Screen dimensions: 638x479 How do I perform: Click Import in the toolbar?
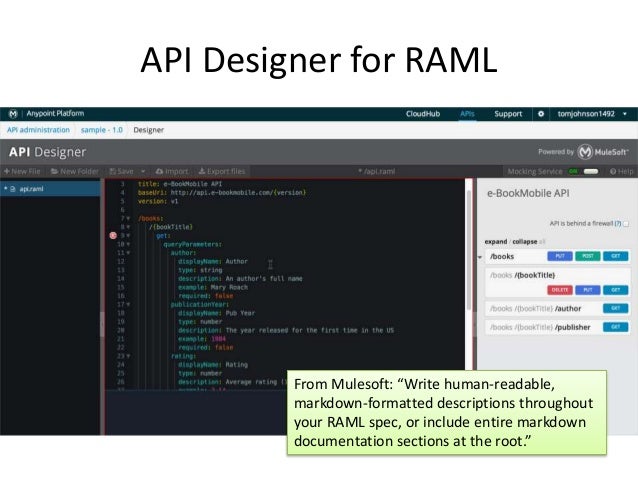(x=172, y=171)
